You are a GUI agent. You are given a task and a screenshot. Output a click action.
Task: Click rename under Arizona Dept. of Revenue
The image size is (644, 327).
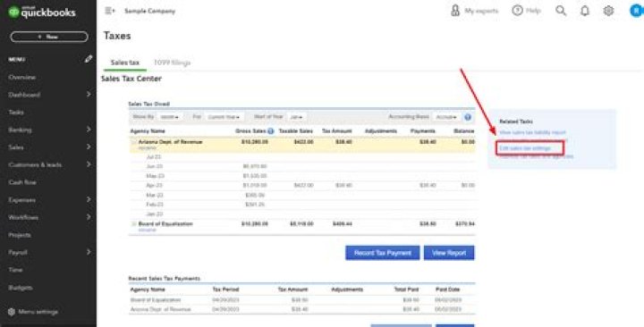point(147,147)
